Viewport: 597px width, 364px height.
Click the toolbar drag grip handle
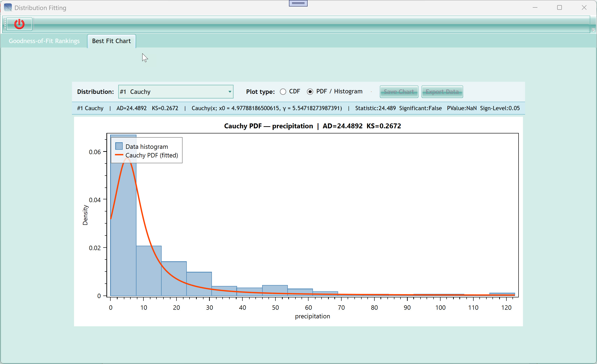(x=5, y=24)
